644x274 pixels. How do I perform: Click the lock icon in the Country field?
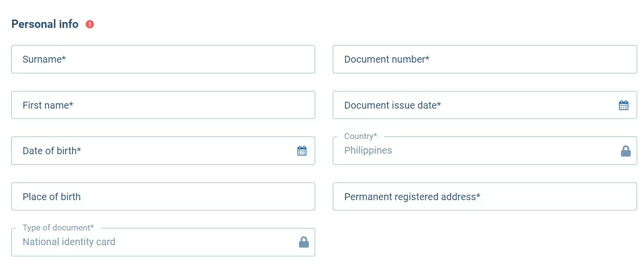click(x=625, y=151)
